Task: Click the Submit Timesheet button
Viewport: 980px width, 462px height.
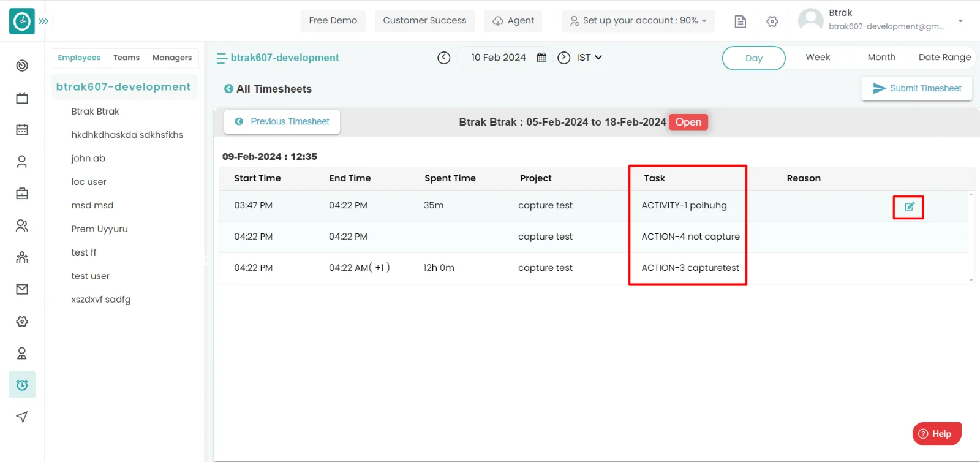Action: click(x=916, y=88)
